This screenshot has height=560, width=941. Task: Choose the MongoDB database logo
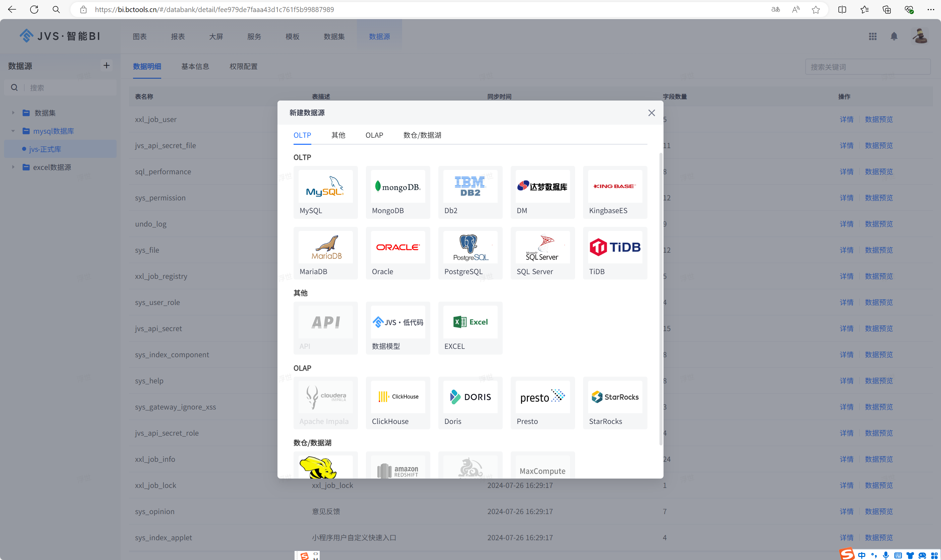(398, 186)
